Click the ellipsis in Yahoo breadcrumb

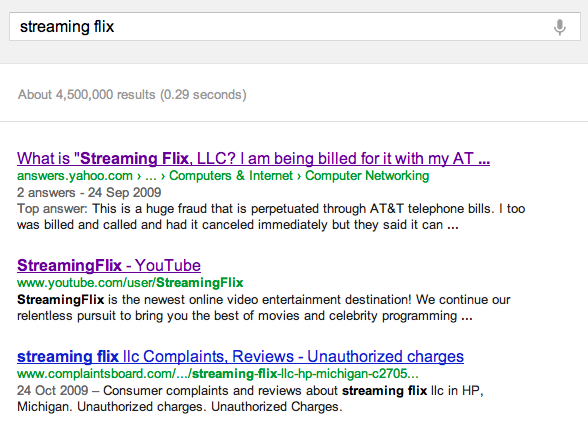click(151, 176)
